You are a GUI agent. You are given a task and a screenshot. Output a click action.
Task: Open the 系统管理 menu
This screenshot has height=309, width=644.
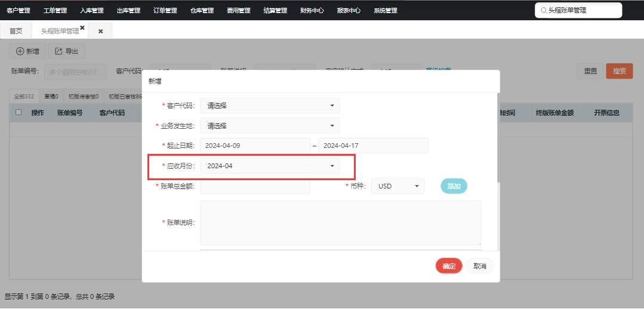coord(386,11)
